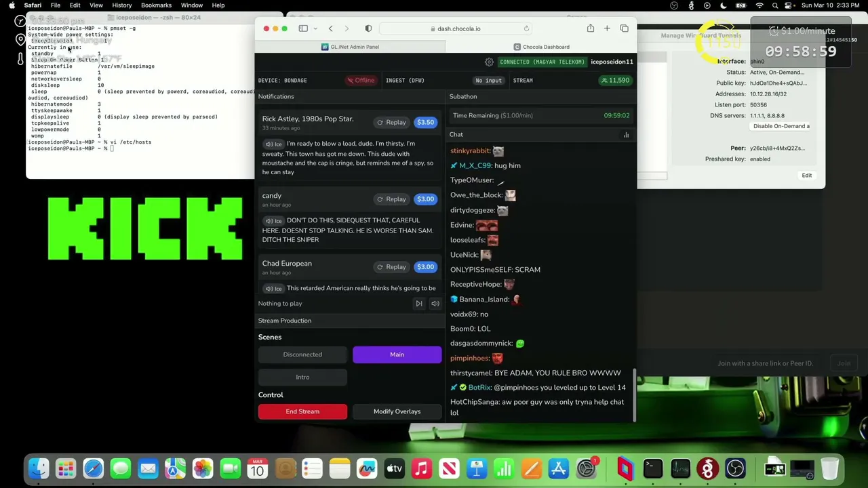This screenshot has height=488, width=868.
Task: Click the Banana_Island chat username
Action: pyautogui.click(x=484, y=300)
